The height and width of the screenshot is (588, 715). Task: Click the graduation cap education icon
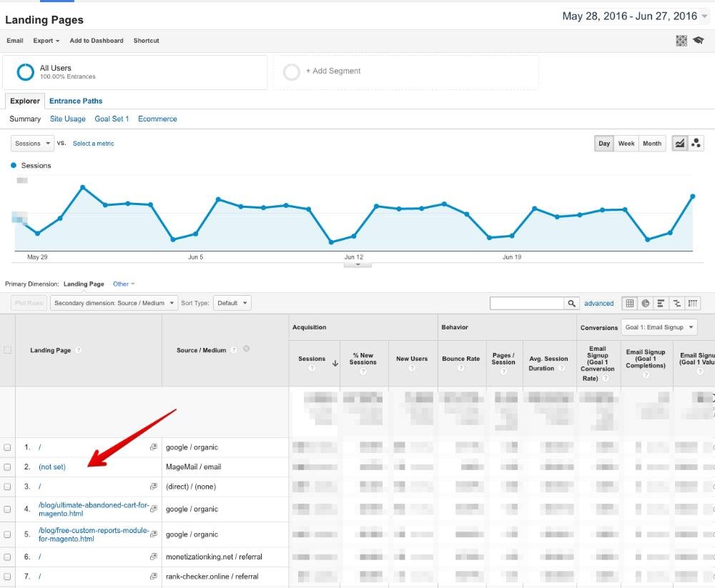point(698,41)
